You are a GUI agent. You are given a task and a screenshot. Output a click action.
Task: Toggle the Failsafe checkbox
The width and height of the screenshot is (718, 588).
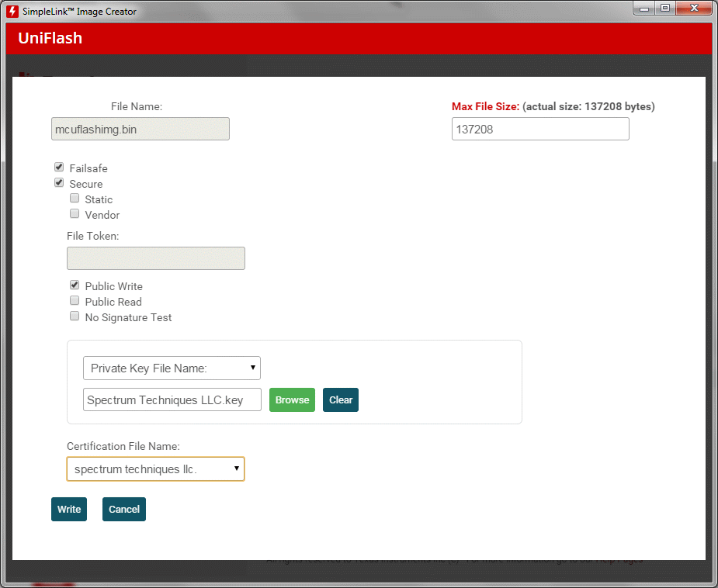(x=59, y=167)
